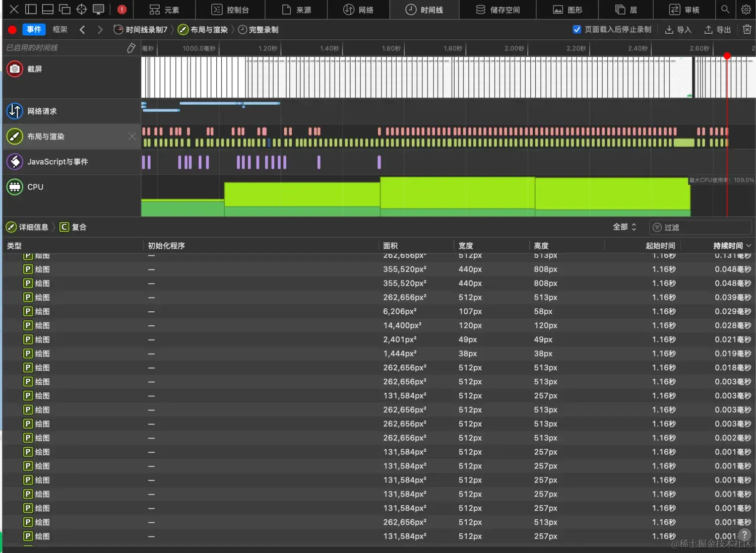Go forward with the right chevron
The image size is (756, 553).
pyautogui.click(x=100, y=30)
